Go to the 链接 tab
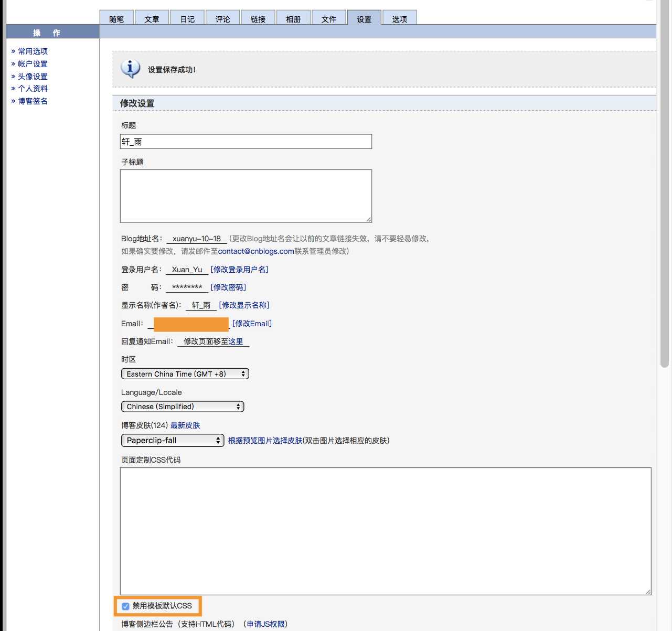Image resolution: width=672 pixels, height=631 pixels. pos(258,19)
